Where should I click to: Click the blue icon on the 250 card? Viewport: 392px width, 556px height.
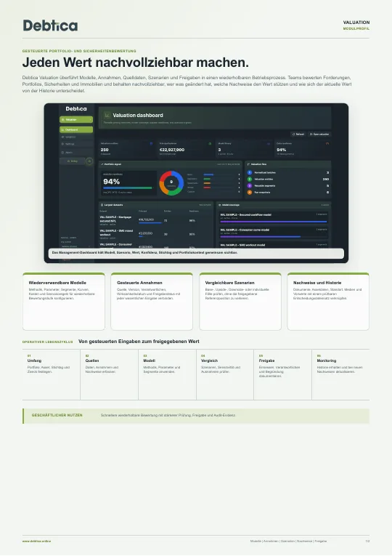[x=151, y=144]
